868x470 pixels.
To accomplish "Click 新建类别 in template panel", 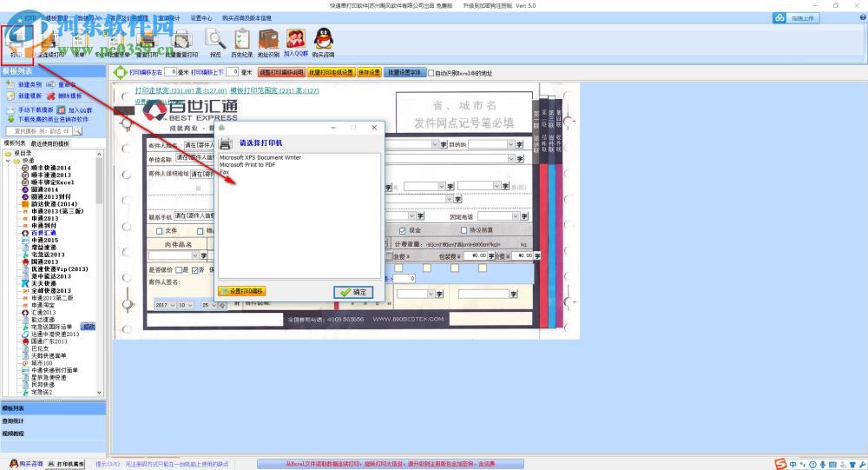I will [x=23, y=85].
